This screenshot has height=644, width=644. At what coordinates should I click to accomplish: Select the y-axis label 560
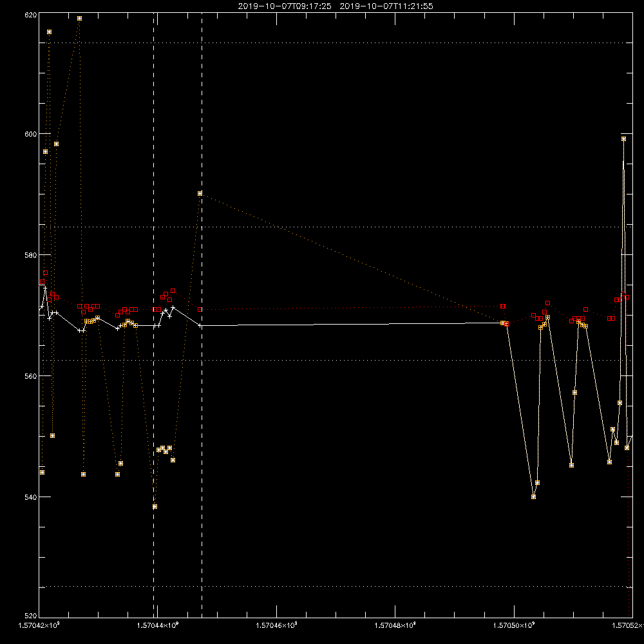pos(31,376)
